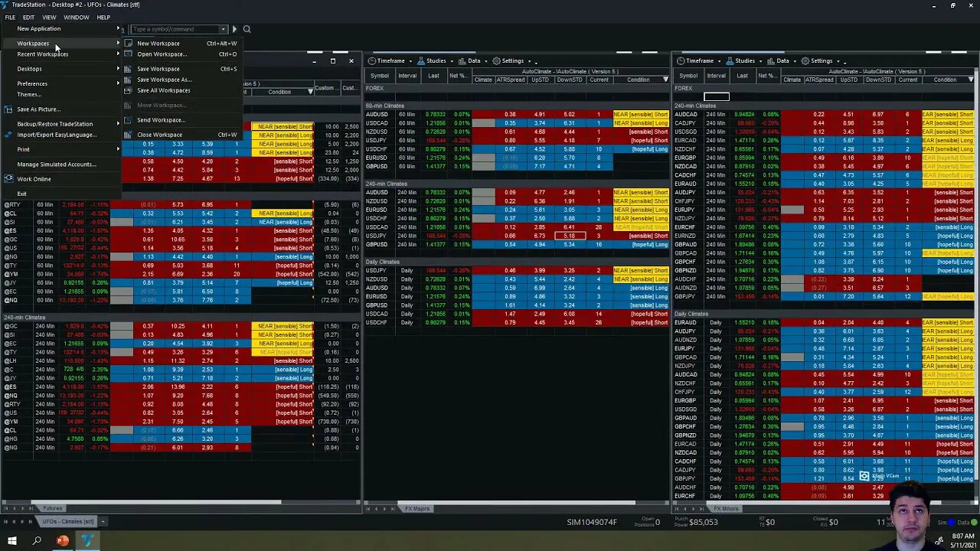Screen dimensions: 980x551
Task: Click Save As Picture... menu entry
Action: click(x=38, y=109)
